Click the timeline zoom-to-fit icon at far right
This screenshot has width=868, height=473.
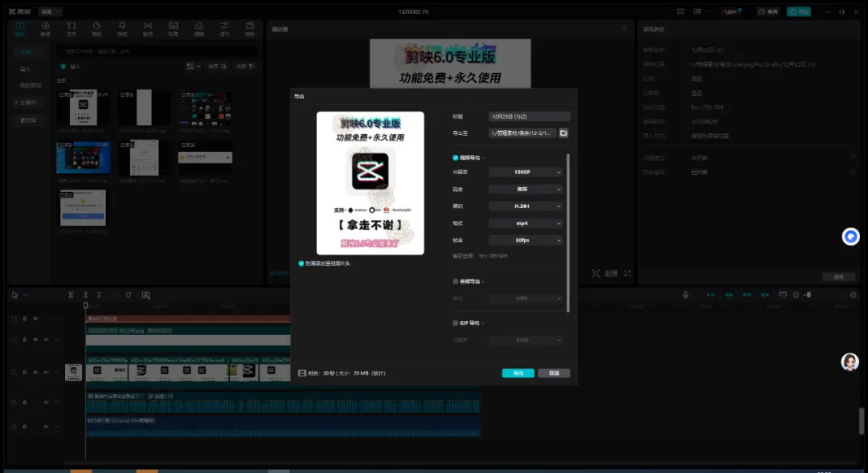[853, 295]
